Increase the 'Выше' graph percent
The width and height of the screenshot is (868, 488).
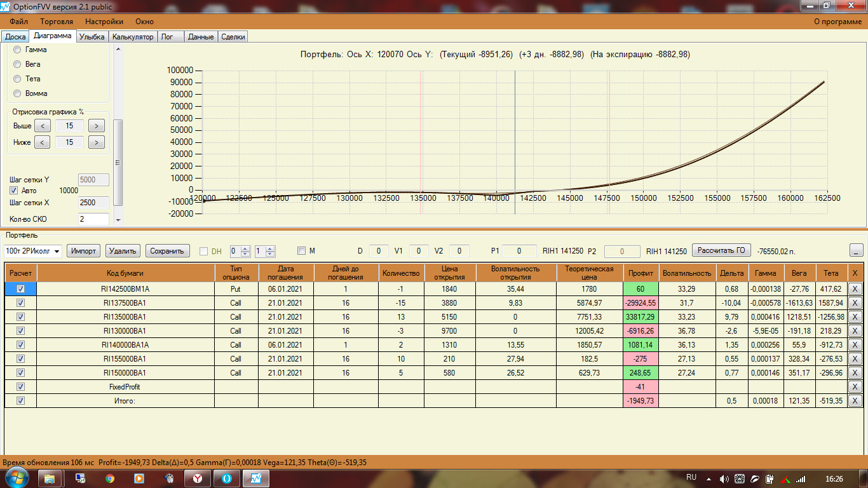point(97,126)
